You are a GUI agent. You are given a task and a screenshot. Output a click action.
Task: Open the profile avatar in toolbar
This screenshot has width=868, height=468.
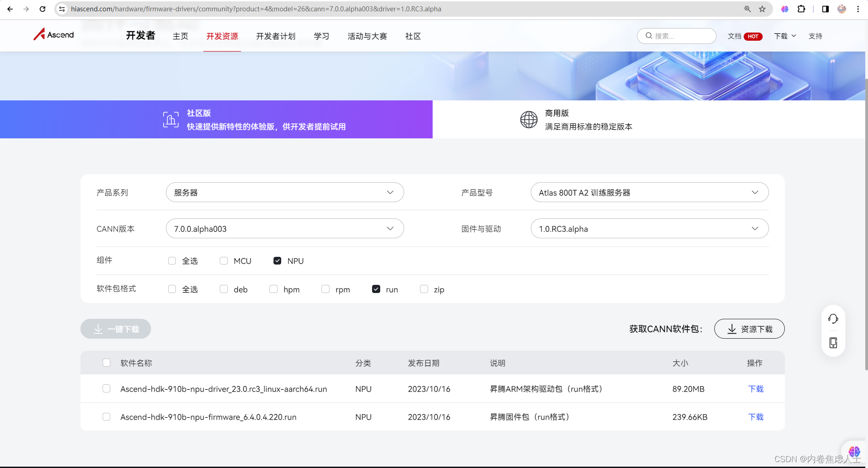(842, 9)
